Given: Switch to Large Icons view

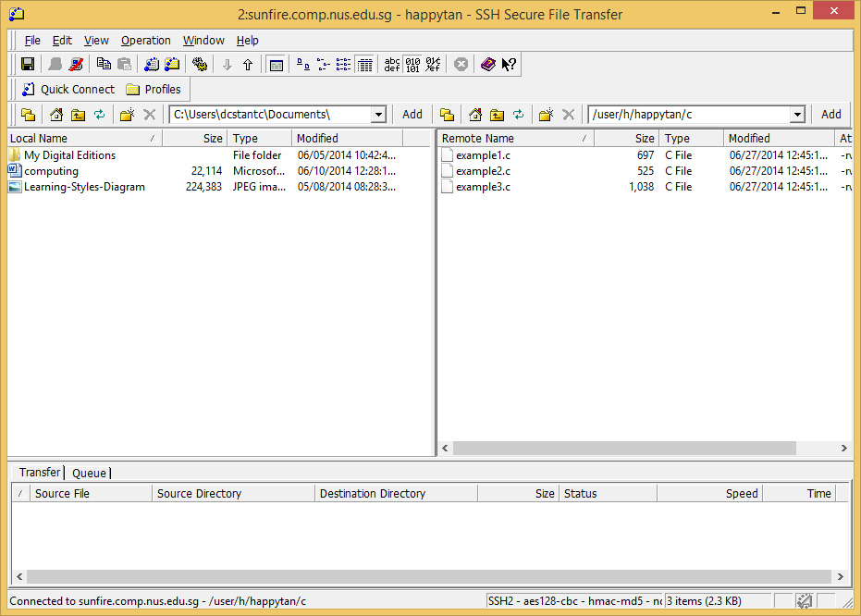Looking at the screenshot, I should [302, 64].
